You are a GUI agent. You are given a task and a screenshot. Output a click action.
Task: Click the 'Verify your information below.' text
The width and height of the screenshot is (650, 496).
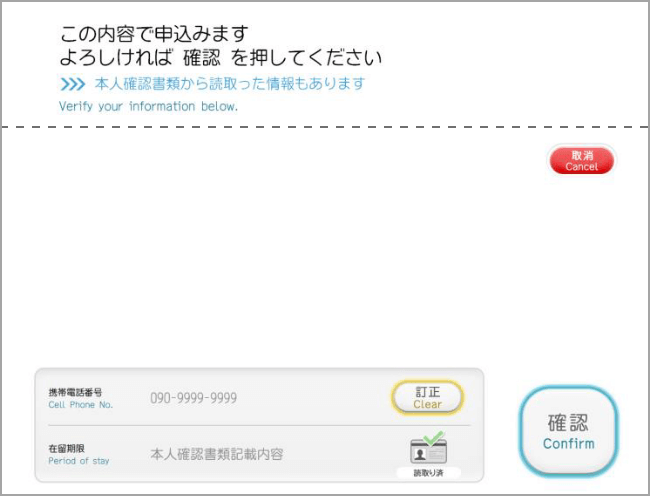148,106
